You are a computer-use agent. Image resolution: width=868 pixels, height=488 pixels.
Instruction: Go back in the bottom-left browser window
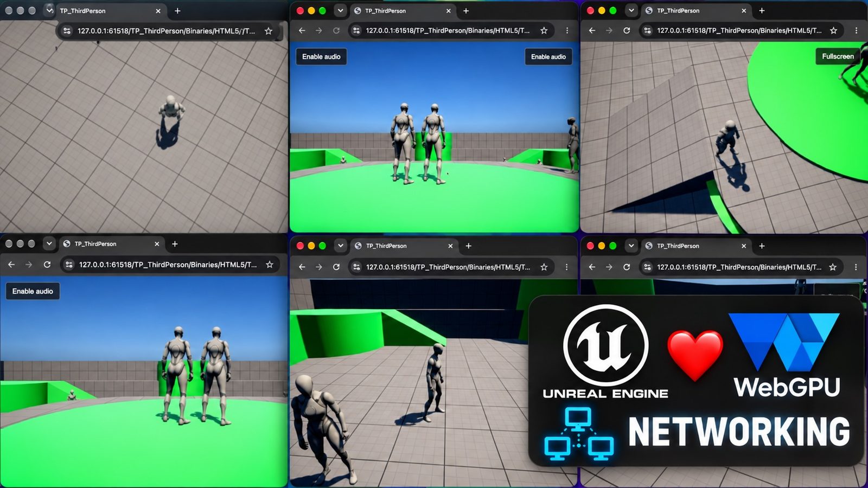[x=11, y=265]
